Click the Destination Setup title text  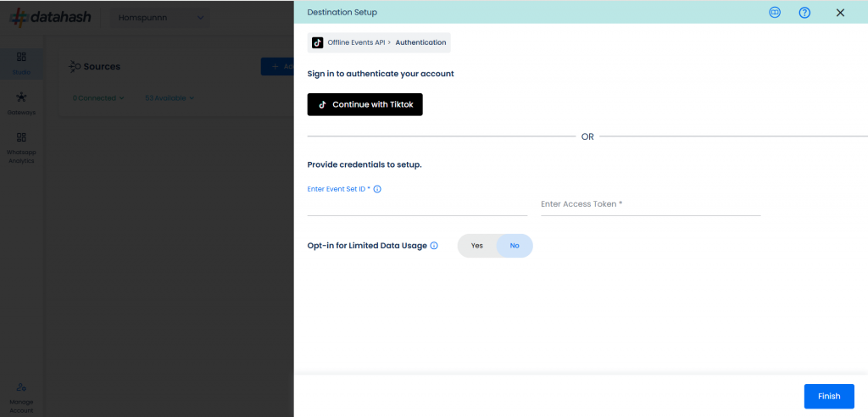coord(342,12)
